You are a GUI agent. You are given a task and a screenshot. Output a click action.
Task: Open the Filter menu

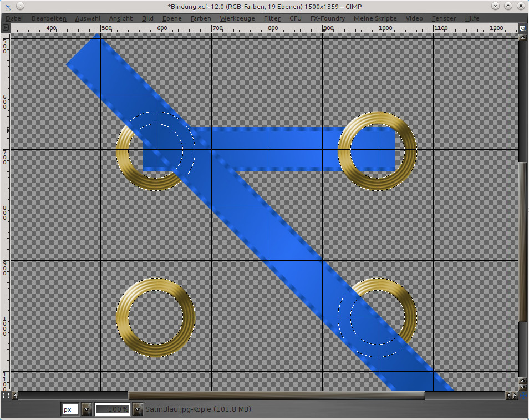[272, 18]
